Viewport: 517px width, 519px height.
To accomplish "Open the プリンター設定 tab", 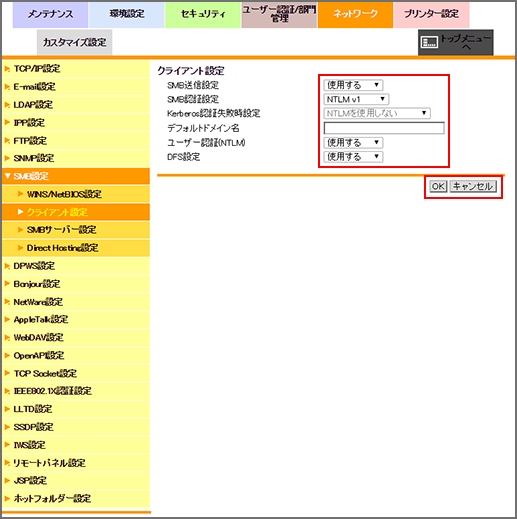I will (431, 15).
